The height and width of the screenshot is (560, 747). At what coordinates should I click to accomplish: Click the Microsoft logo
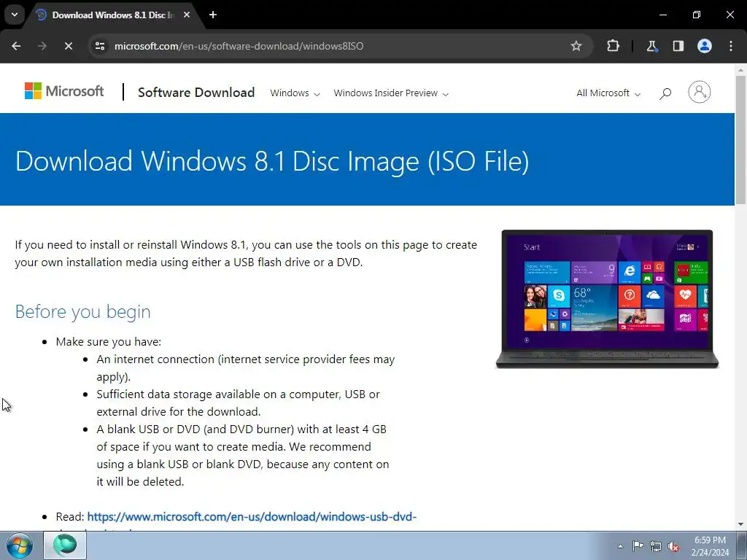(x=64, y=91)
